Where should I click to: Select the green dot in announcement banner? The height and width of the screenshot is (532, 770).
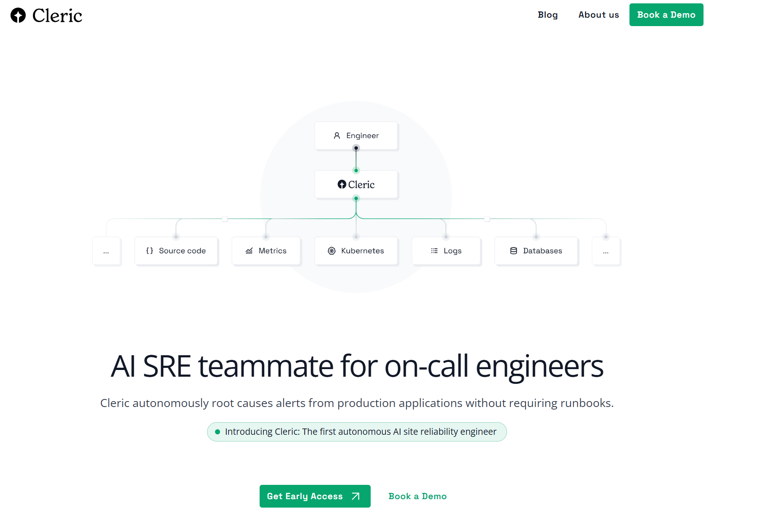pyautogui.click(x=218, y=432)
